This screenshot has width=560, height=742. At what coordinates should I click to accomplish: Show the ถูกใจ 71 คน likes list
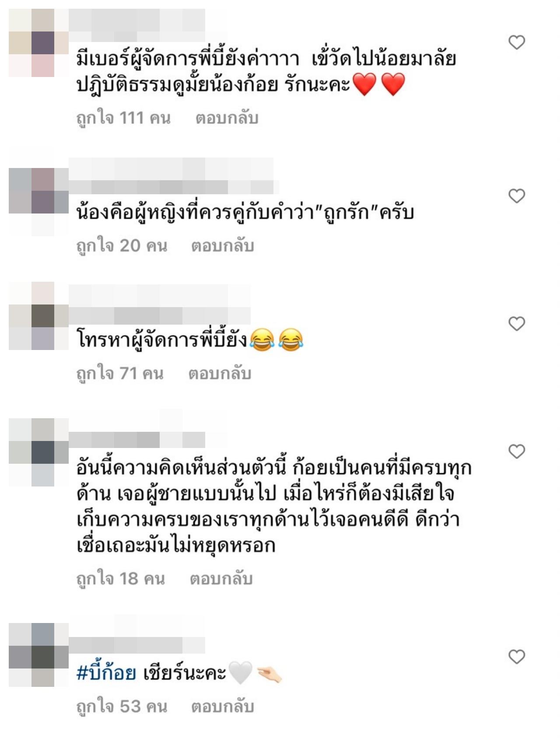[x=120, y=374]
